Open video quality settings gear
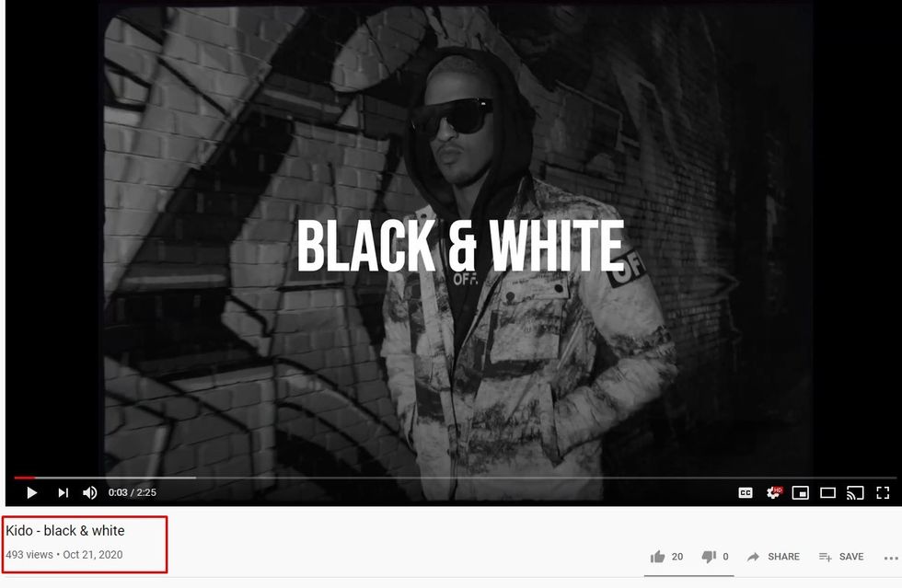This screenshot has width=902, height=588. (x=774, y=492)
